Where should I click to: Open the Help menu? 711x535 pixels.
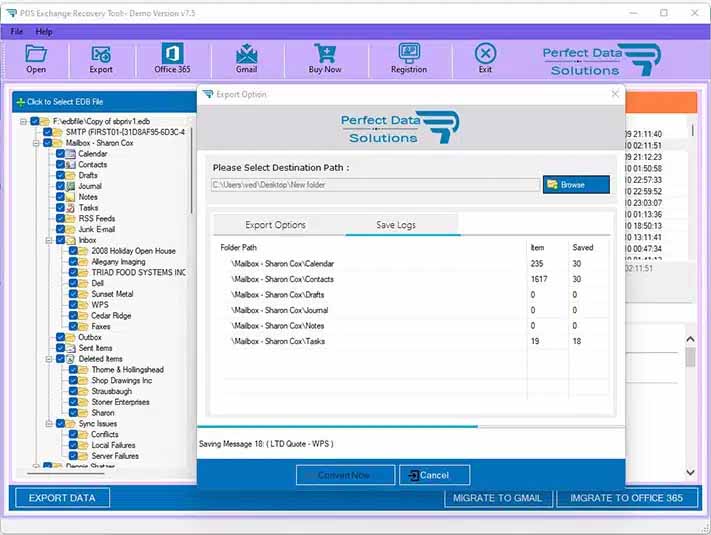pos(44,32)
